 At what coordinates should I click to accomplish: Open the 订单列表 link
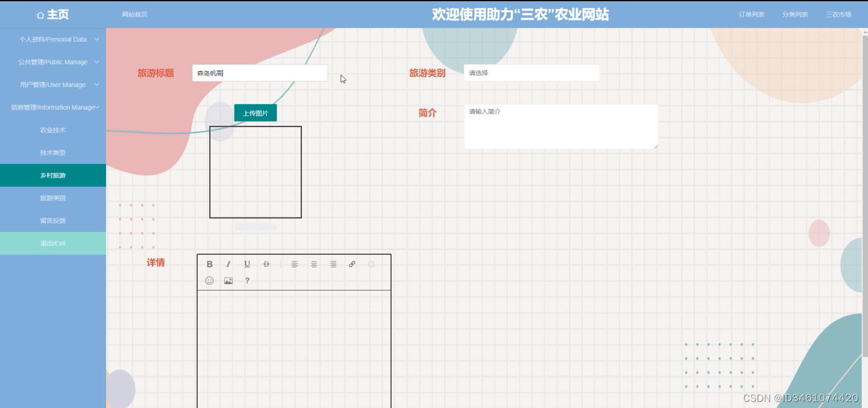(x=752, y=14)
